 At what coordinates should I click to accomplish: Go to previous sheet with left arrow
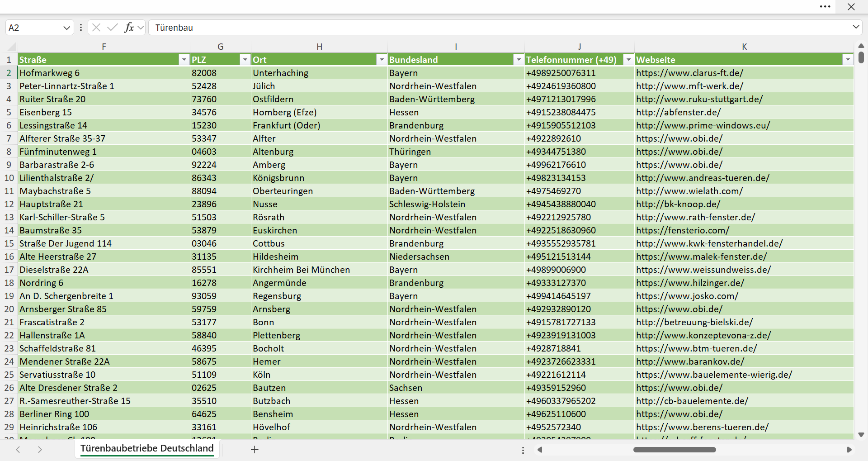[x=18, y=450]
